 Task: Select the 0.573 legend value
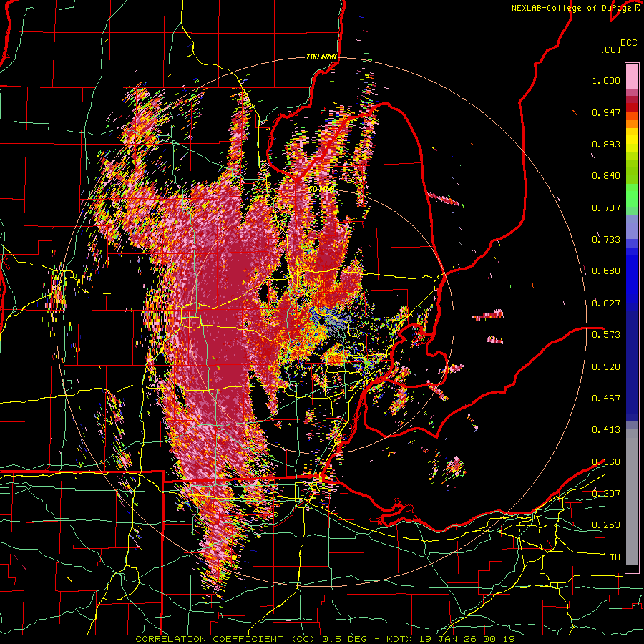[x=606, y=335]
